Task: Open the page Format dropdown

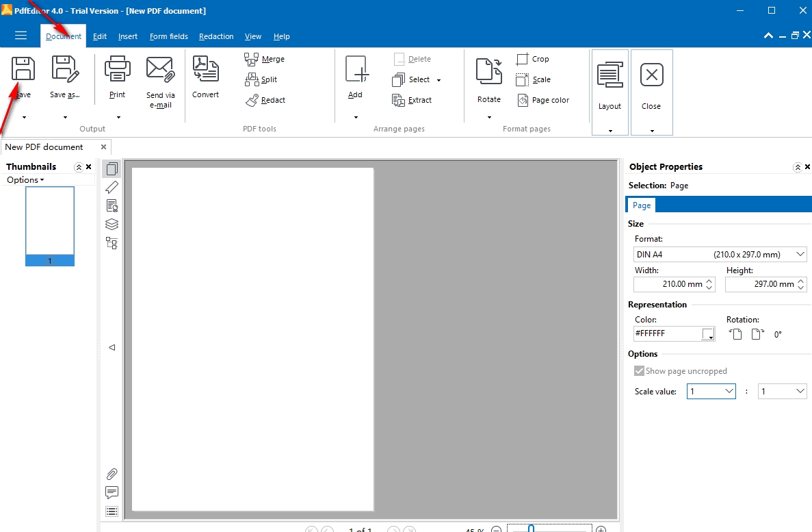Action: pos(801,255)
